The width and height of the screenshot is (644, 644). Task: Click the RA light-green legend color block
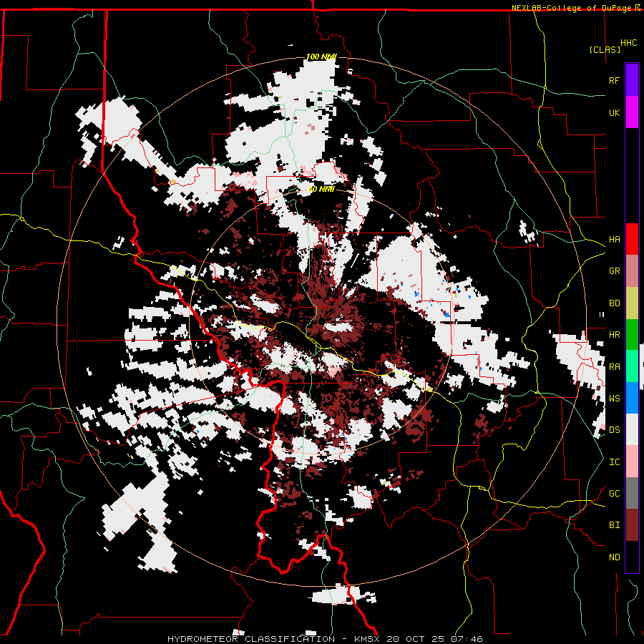(632, 366)
